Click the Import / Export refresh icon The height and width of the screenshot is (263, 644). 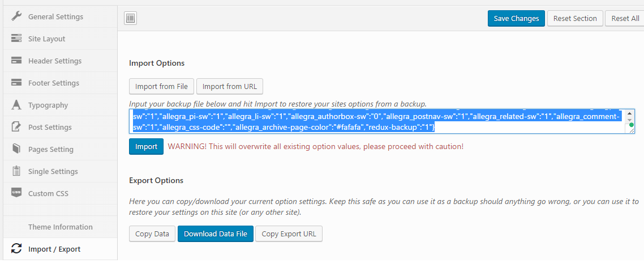[16, 249]
